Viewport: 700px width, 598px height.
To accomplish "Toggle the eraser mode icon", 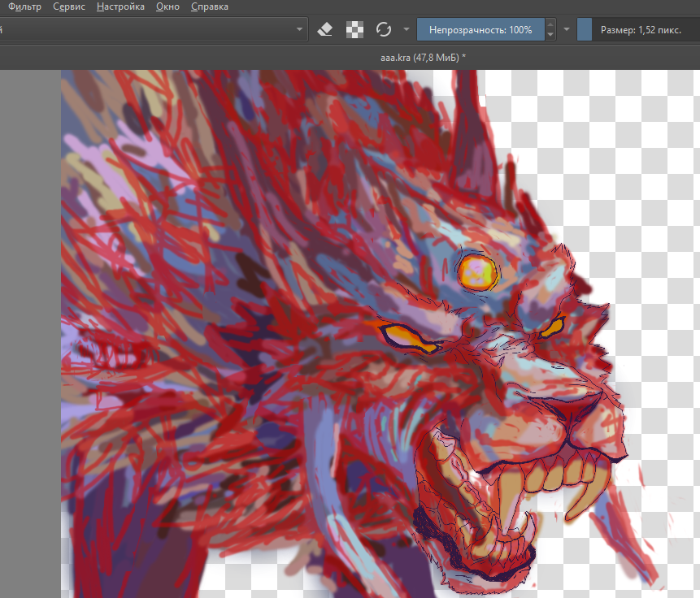I will click(324, 30).
